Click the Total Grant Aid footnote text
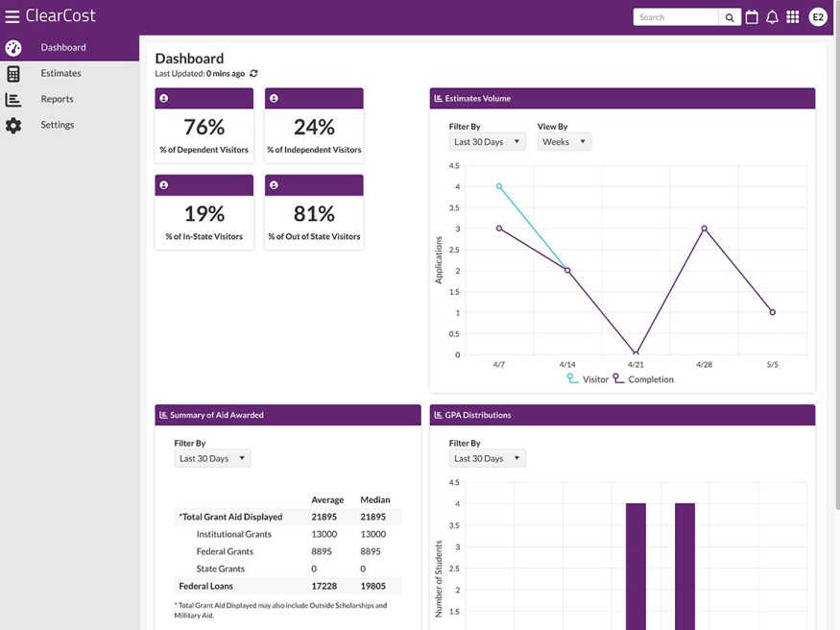 click(x=280, y=610)
